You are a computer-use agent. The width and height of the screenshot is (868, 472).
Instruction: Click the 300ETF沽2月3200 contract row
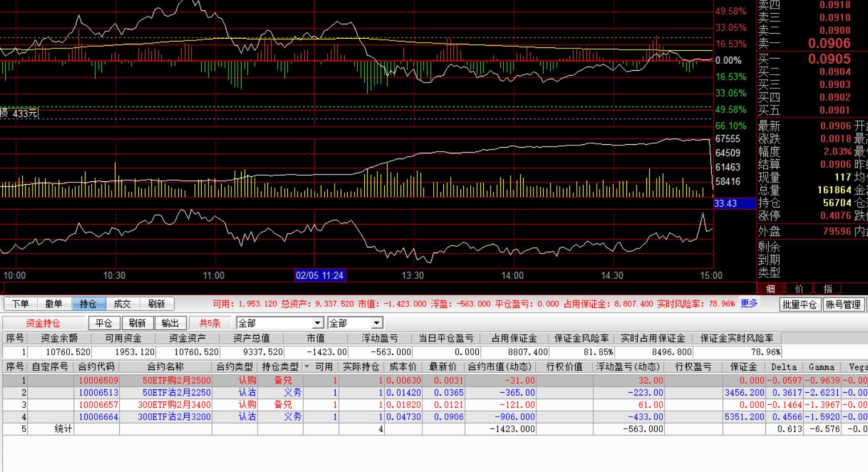tap(174, 417)
